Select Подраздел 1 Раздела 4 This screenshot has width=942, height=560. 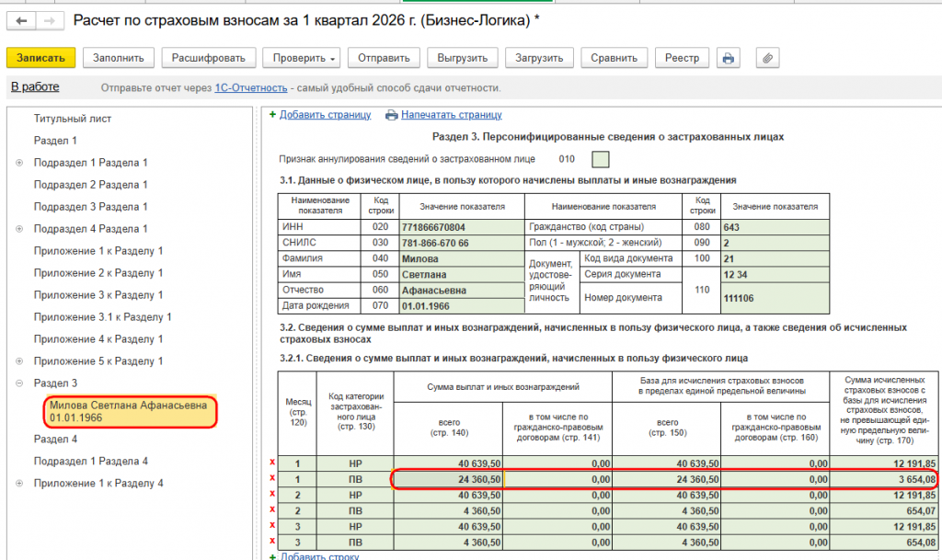tap(91, 462)
